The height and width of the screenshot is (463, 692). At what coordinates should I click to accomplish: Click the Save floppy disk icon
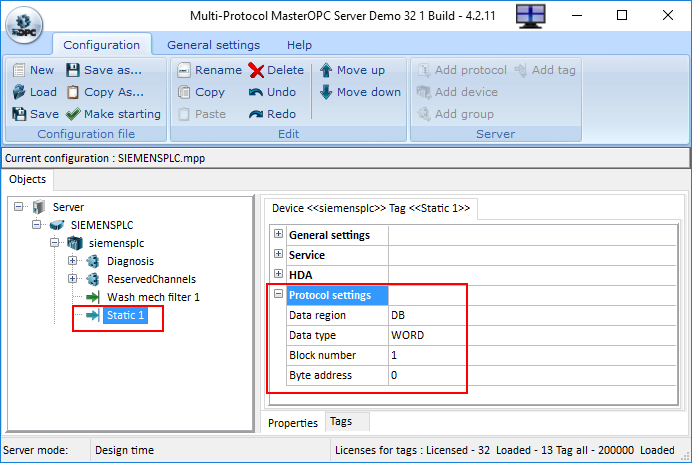19,114
